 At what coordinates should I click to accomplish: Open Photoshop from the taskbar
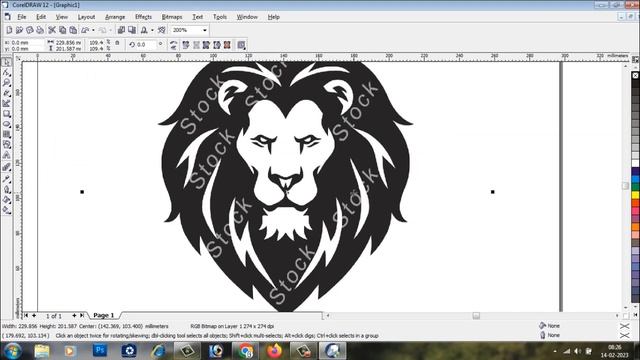coord(100,351)
